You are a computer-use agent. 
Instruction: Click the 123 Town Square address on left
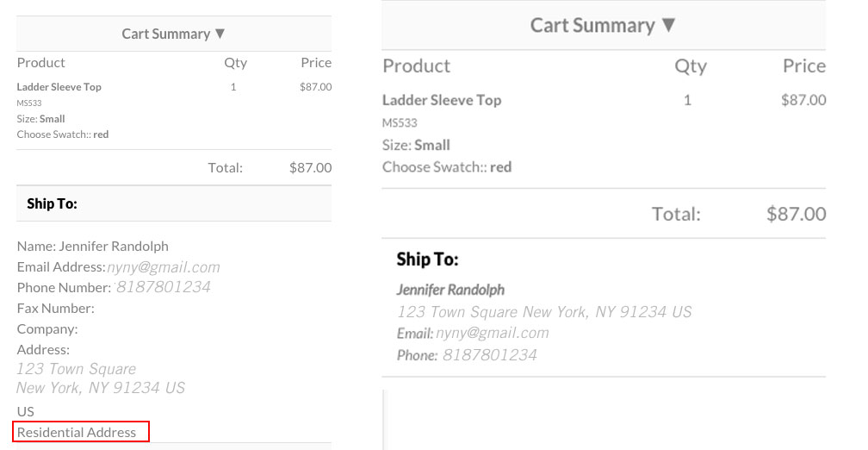point(77,369)
